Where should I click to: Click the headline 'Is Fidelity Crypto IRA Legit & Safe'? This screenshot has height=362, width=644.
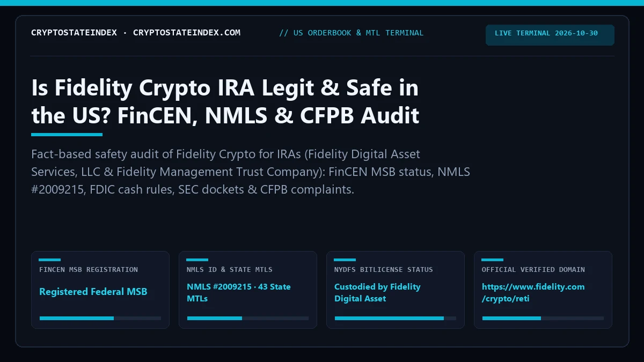click(x=225, y=101)
